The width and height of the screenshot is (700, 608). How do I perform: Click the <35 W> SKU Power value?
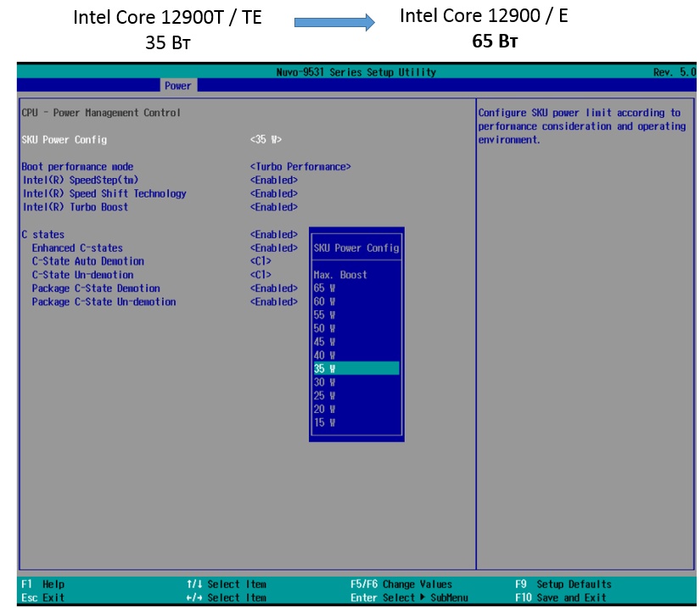tap(266, 140)
